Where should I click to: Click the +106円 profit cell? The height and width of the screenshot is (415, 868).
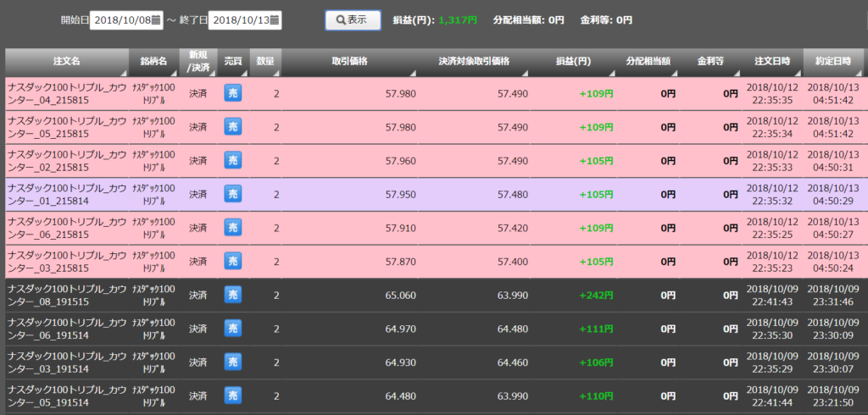click(596, 363)
